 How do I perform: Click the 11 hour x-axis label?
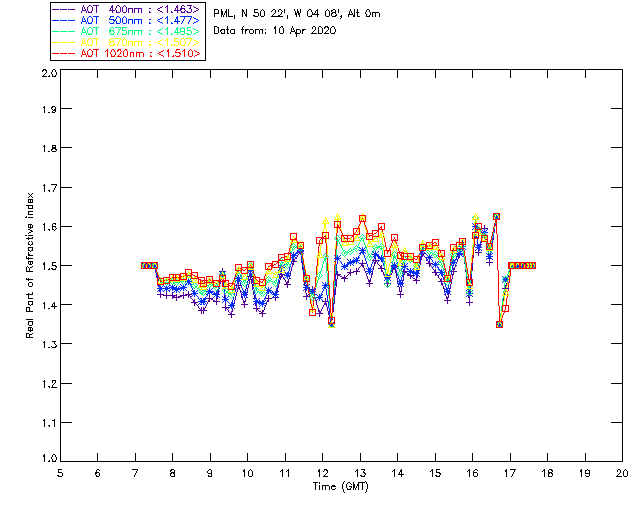285,473
